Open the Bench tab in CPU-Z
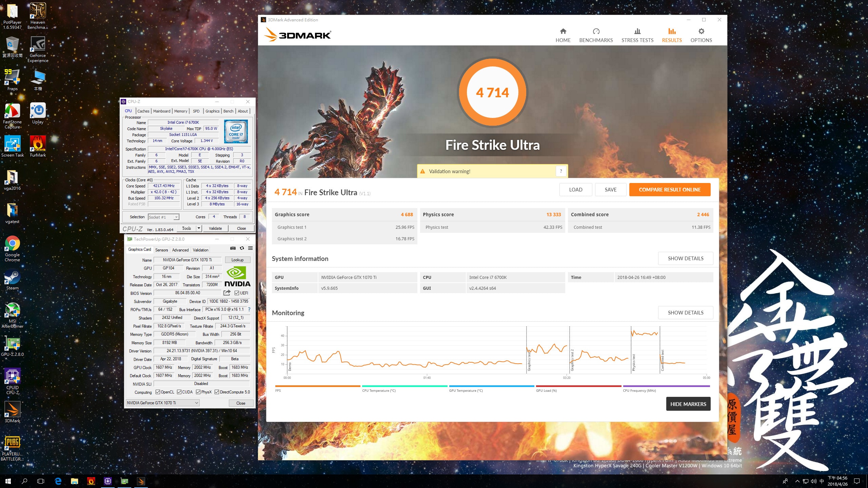 (x=228, y=111)
